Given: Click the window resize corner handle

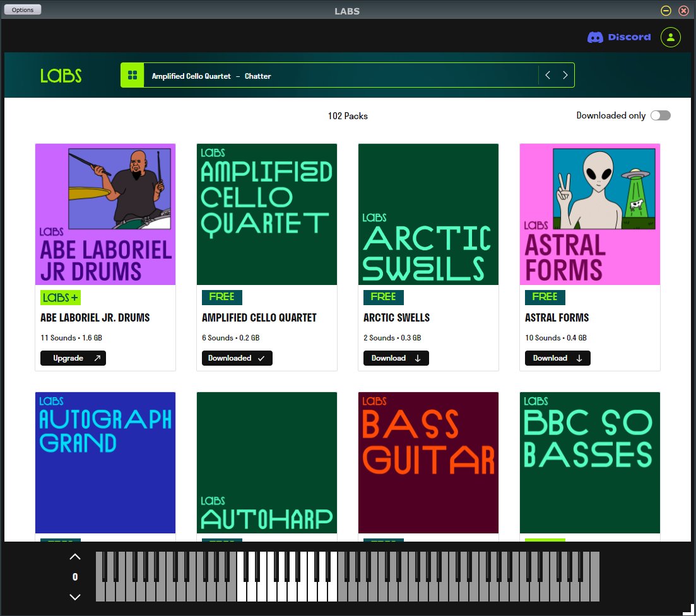Looking at the screenshot, I should click(688, 610).
